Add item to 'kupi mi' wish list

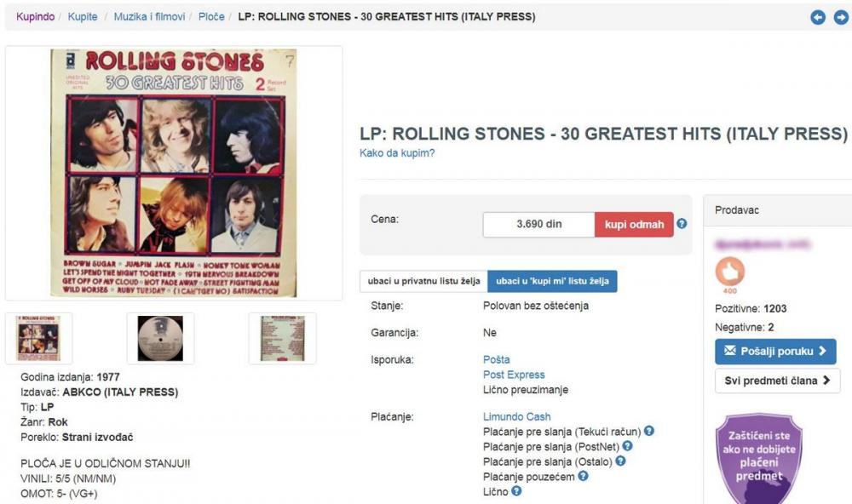click(552, 281)
